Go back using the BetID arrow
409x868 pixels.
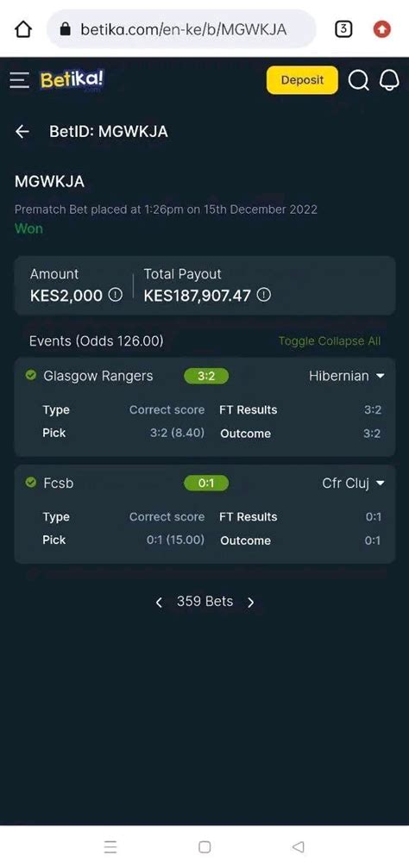(22, 131)
